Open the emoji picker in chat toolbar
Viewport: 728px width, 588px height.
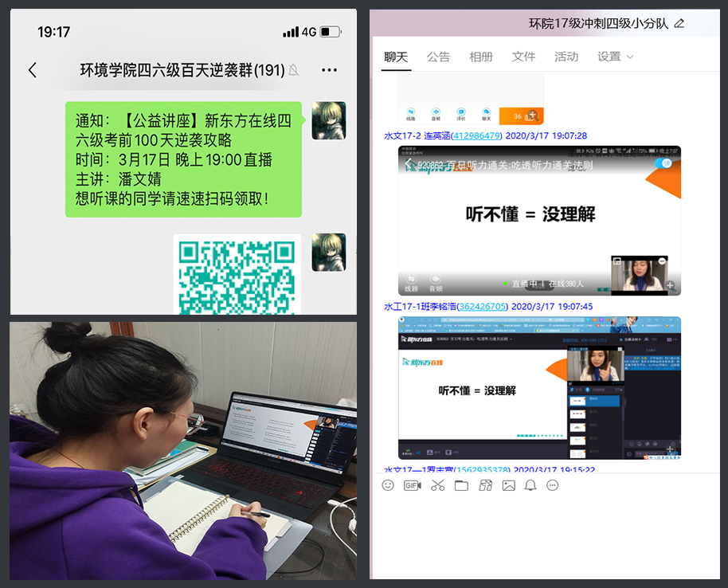click(x=388, y=485)
